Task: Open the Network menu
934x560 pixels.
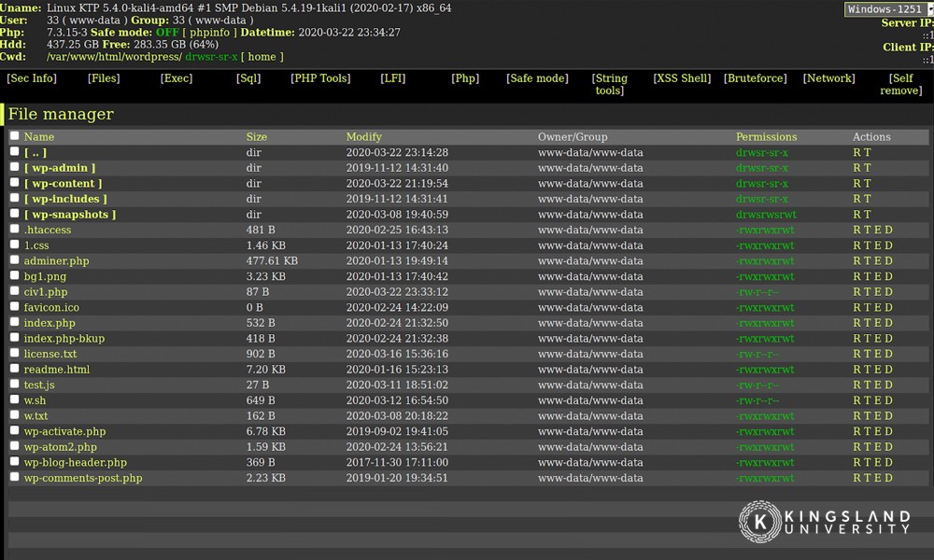Action: tap(828, 78)
